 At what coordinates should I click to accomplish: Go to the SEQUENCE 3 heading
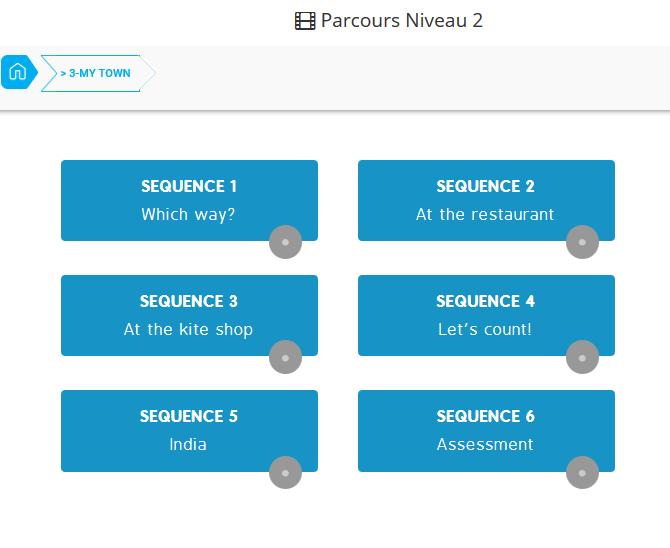click(x=189, y=301)
